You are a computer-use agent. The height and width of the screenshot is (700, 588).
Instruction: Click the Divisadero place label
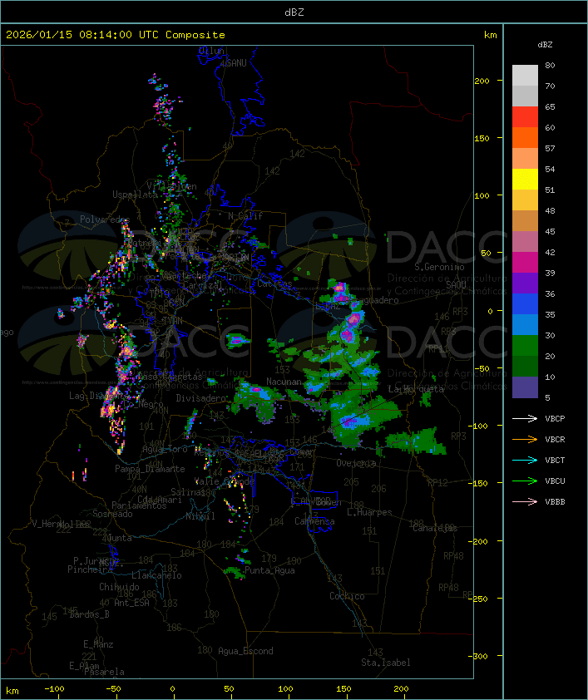[x=200, y=397]
